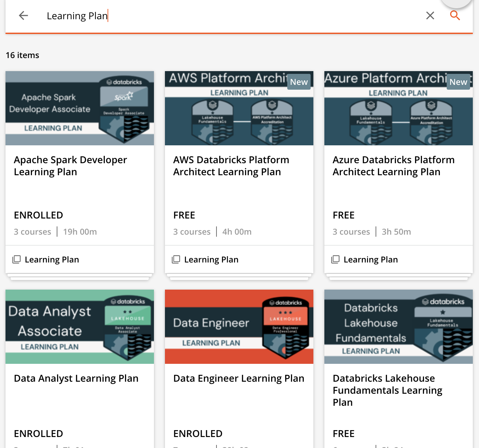Click the New badge on the AWS card
Screen dimensions: 479x448
tap(299, 82)
